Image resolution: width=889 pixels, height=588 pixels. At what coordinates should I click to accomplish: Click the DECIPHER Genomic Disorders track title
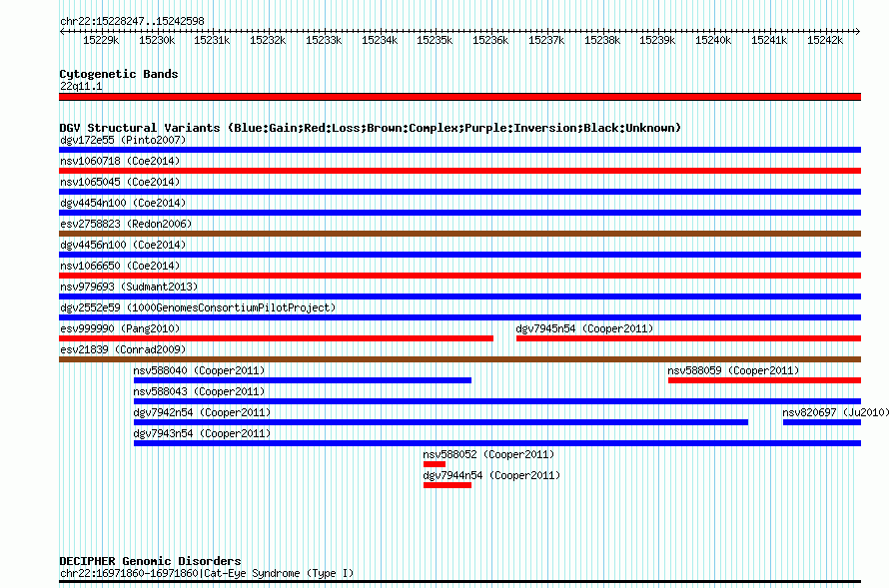click(150, 561)
